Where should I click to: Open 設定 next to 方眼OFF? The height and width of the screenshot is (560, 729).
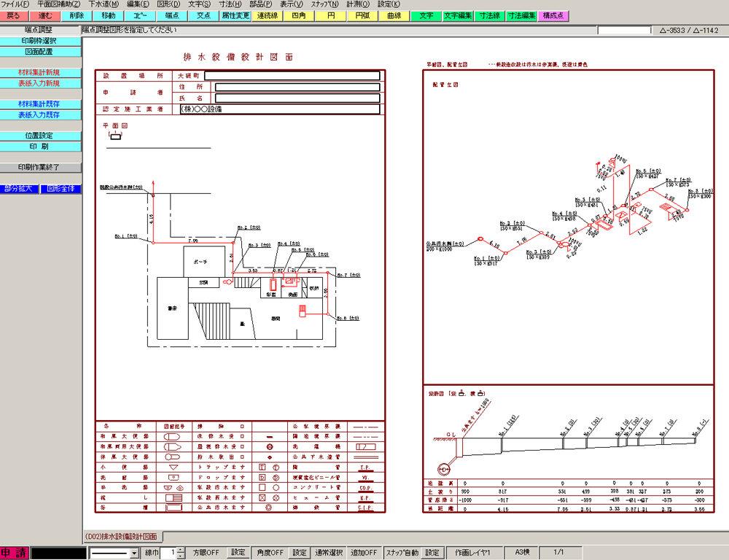pos(238,553)
